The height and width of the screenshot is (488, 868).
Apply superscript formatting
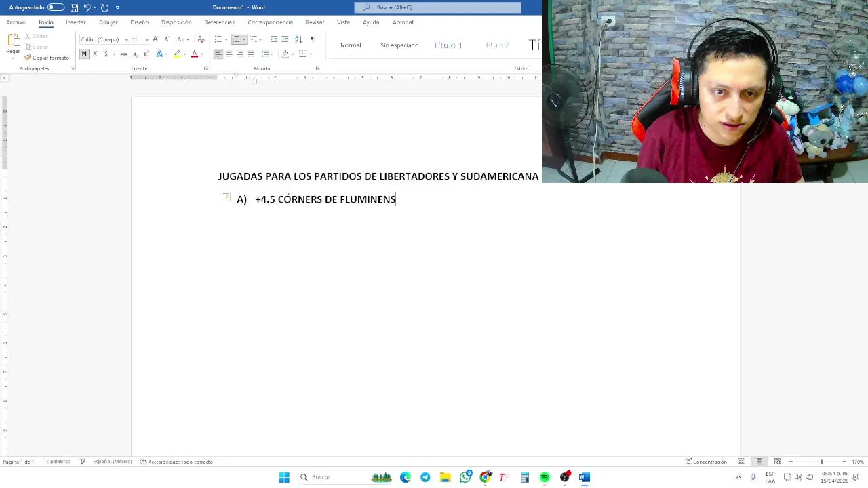tap(145, 54)
